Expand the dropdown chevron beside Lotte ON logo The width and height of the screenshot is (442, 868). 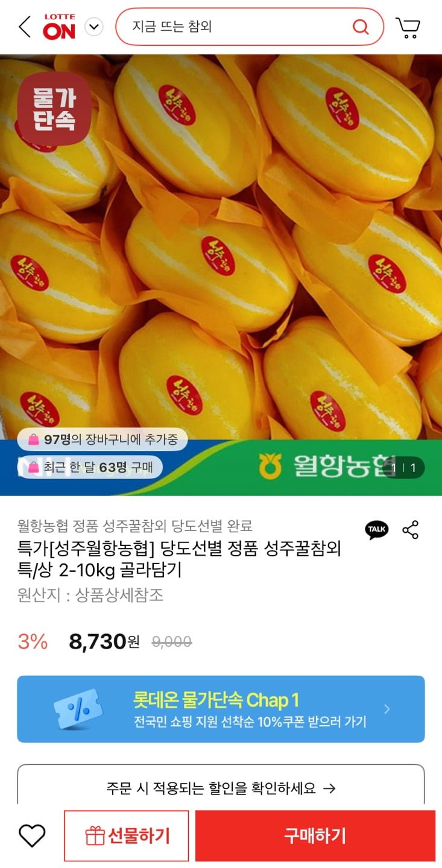tap(94, 27)
